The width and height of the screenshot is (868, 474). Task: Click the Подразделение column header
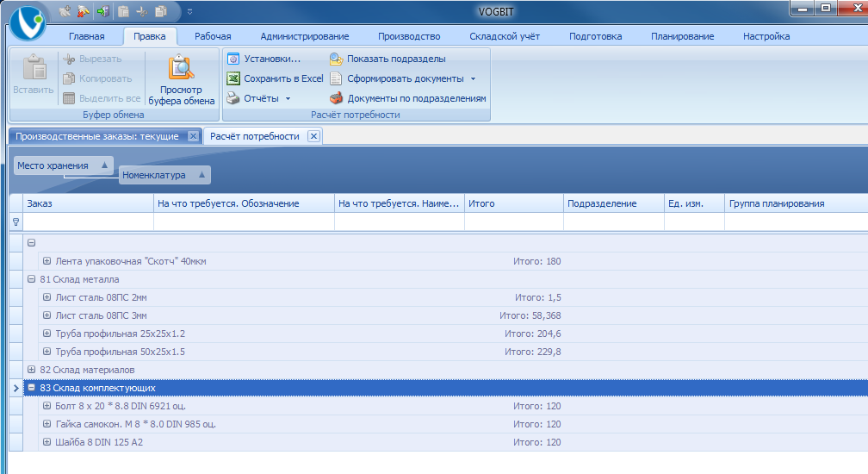tap(613, 203)
